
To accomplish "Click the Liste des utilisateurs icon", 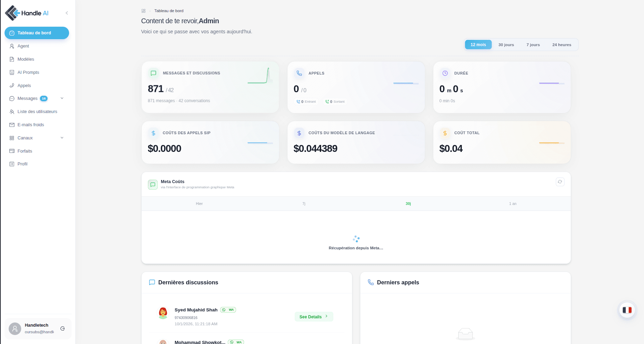I will pyautogui.click(x=12, y=112).
